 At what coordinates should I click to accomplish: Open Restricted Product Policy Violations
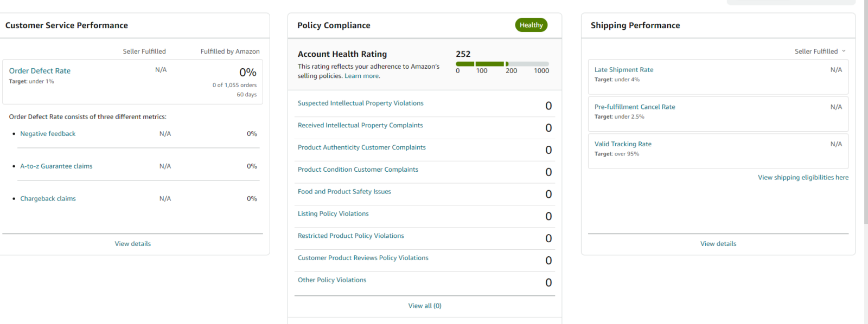pos(350,236)
